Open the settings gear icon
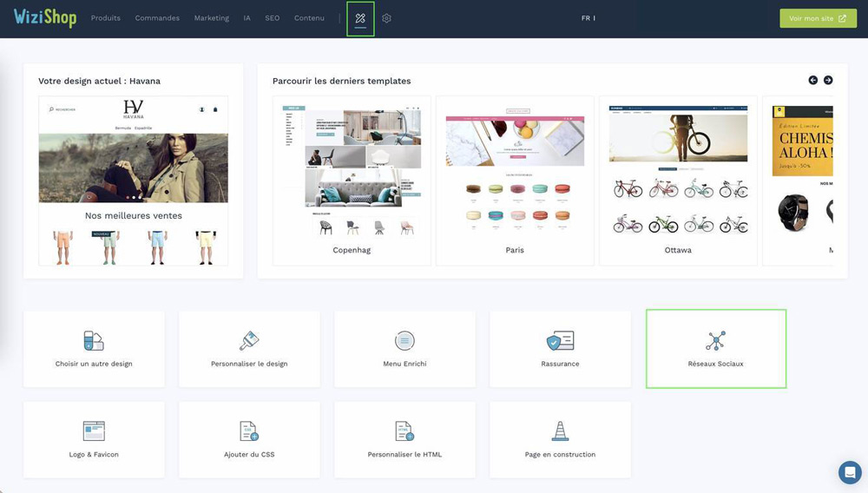 (x=386, y=18)
